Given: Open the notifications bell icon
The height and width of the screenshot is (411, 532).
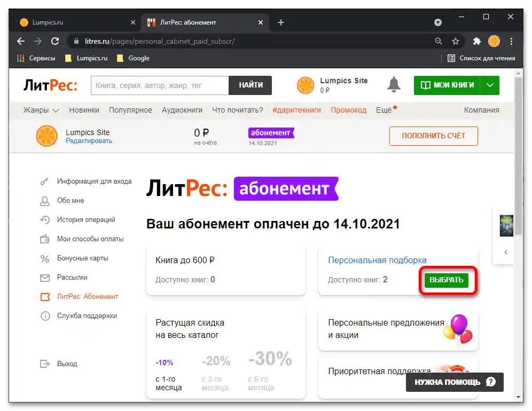Looking at the screenshot, I should click(394, 85).
